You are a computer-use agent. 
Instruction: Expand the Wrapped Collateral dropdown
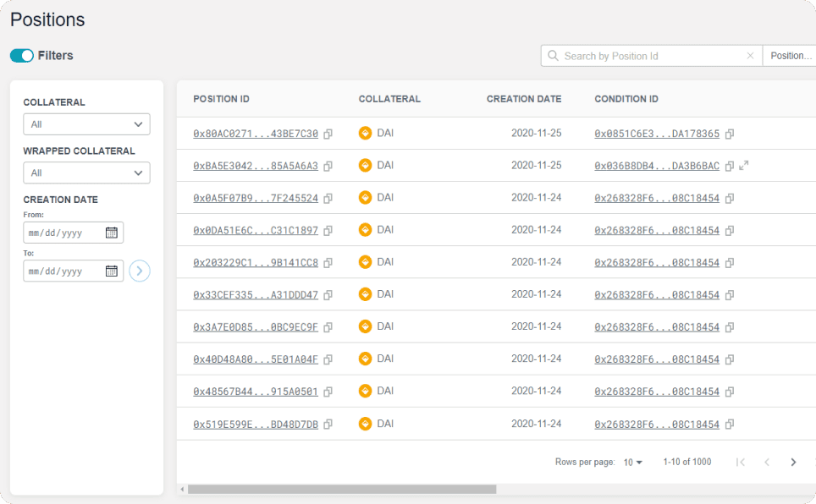pos(86,173)
